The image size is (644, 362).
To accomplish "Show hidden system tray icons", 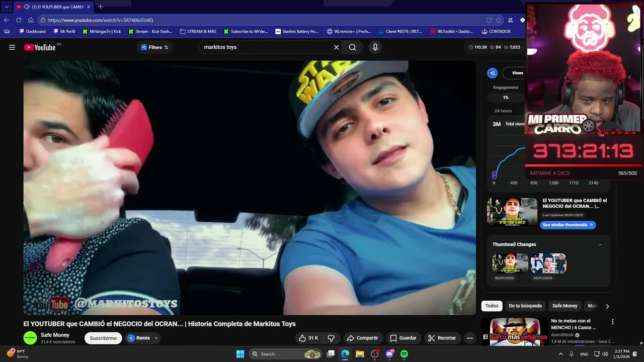I will click(x=560, y=354).
